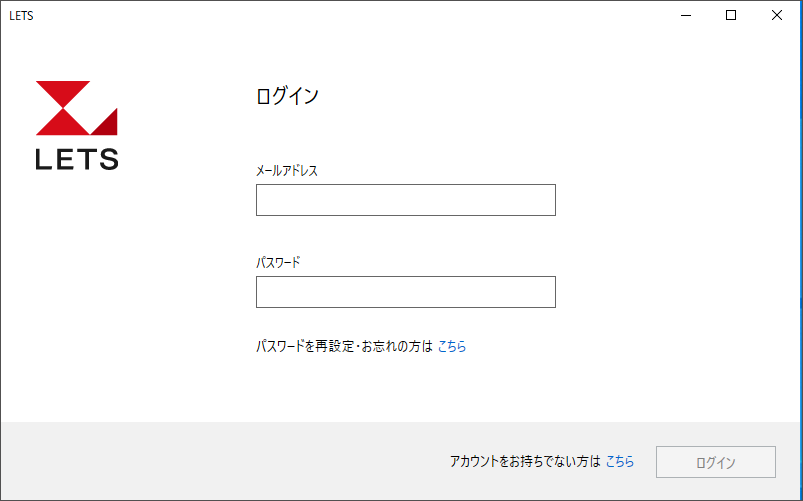Viewport: 803px width, 501px height.
Task: Open the account sign-up こちら link
Action: pyautogui.click(x=620, y=462)
